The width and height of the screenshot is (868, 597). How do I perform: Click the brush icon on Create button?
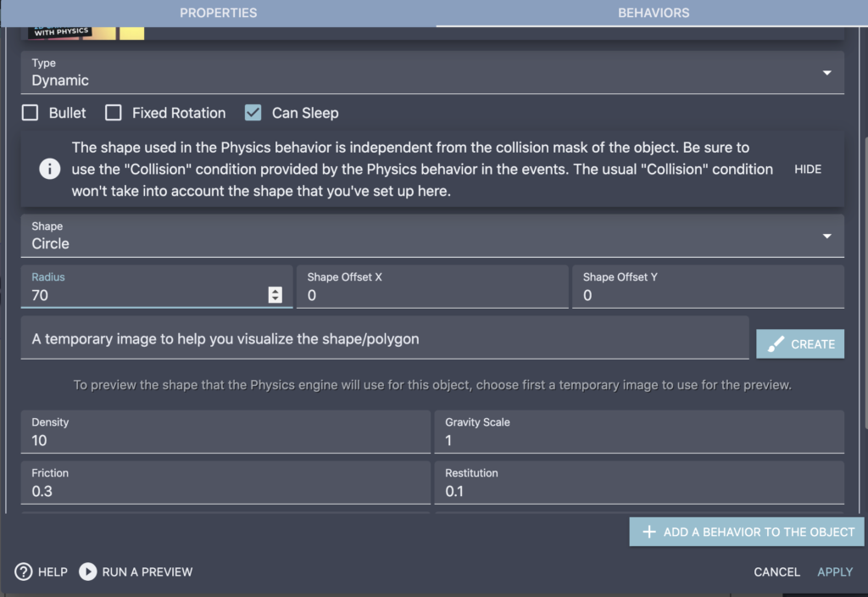[x=776, y=344]
